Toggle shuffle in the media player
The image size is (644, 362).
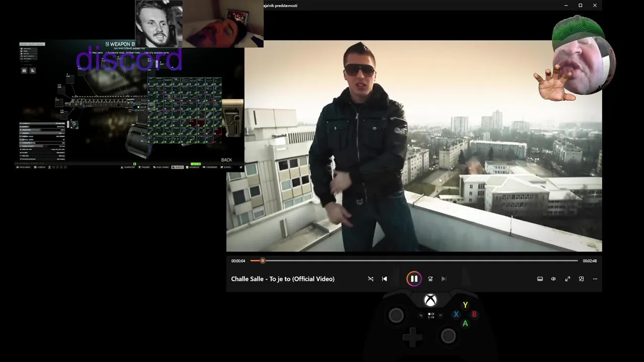pos(371,279)
